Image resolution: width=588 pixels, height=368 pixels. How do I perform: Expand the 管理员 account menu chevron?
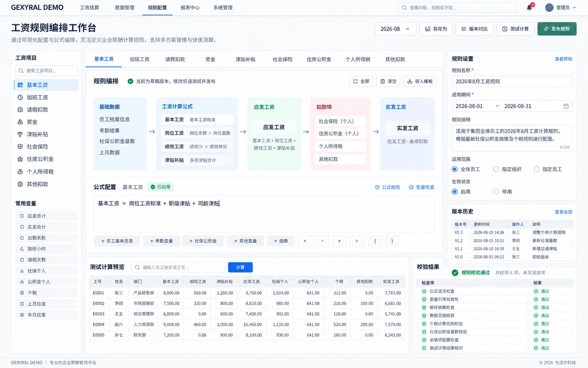(x=575, y=7)
